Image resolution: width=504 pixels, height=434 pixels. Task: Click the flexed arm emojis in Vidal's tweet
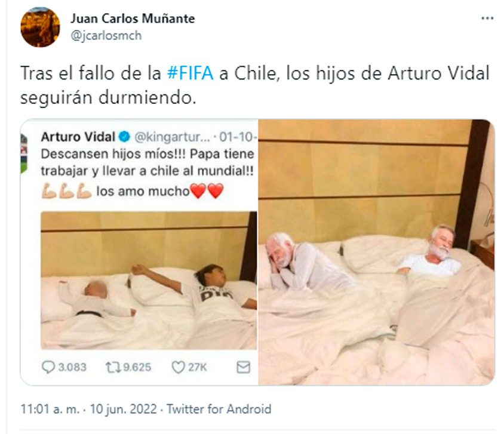point(66,191)
